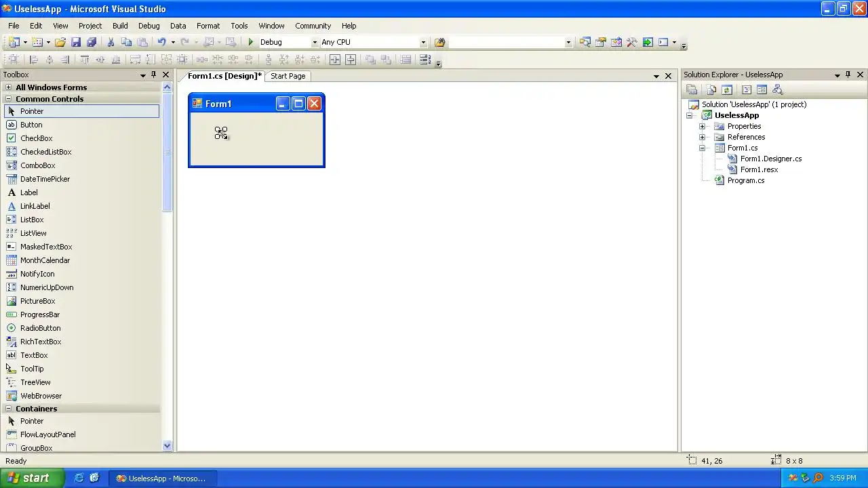Click the Undo arrow icon
This screenshot has width=868, height=488.
click(161, 42)
